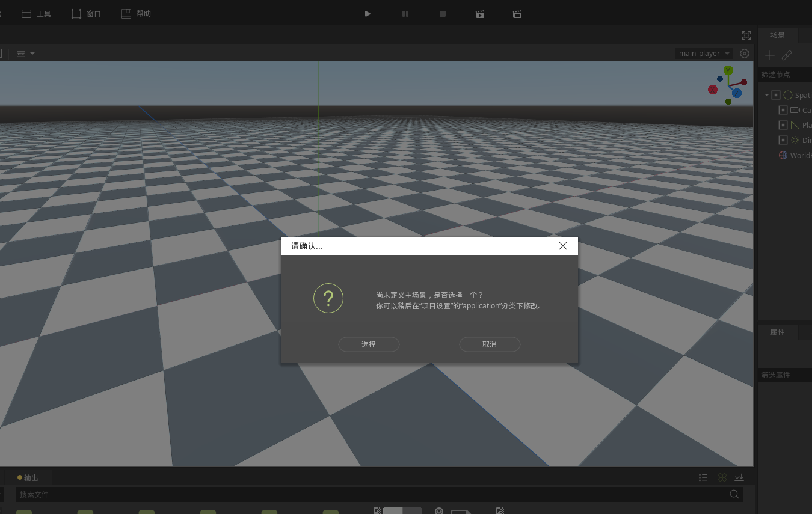This screenshot has width=812, height=514.
Task: Click the Camera node icon
Action: click(x=795, y=110)
